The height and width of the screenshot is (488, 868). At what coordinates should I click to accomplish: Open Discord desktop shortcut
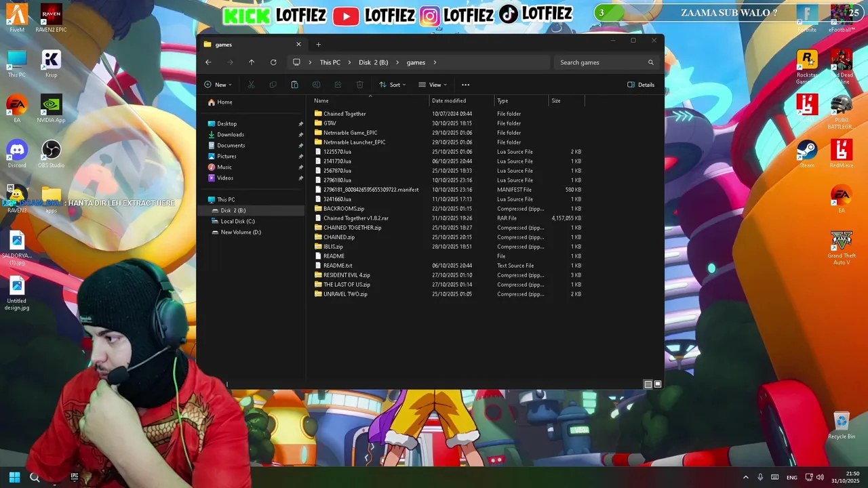point(17,154)
